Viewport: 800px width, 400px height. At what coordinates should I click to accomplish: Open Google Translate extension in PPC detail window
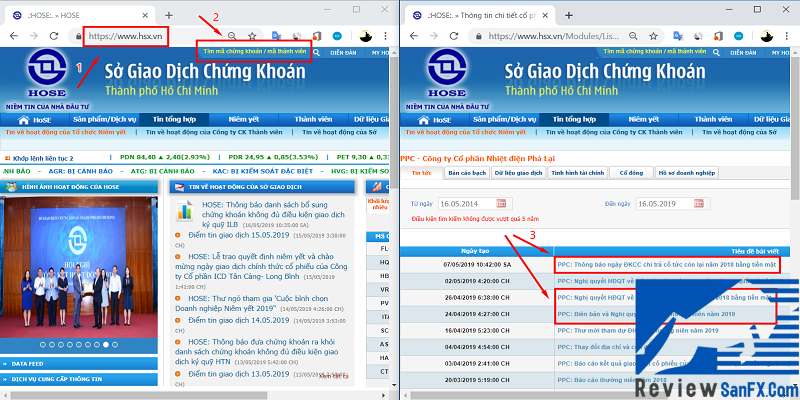click(678, 36)
